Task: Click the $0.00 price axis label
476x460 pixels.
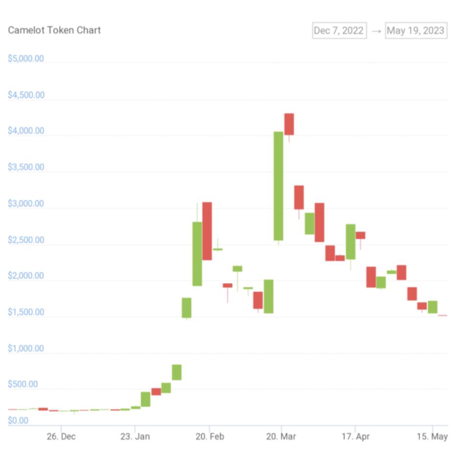Action: 18,420
